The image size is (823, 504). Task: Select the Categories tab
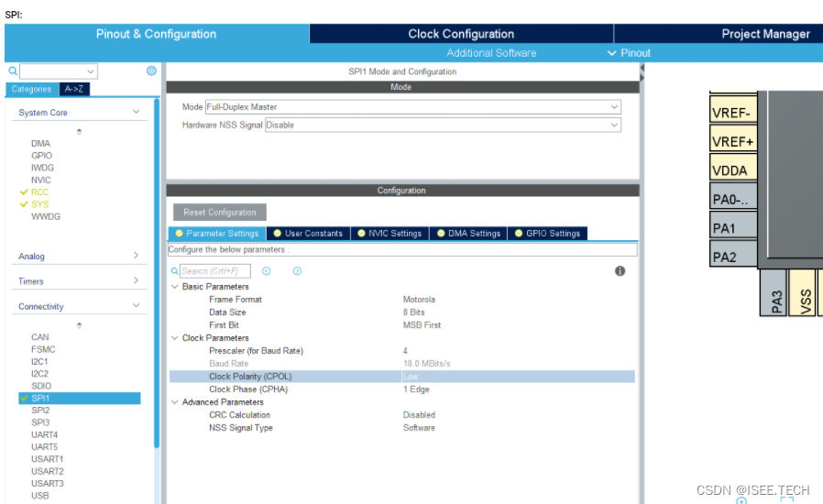click(x=31, y=89)
